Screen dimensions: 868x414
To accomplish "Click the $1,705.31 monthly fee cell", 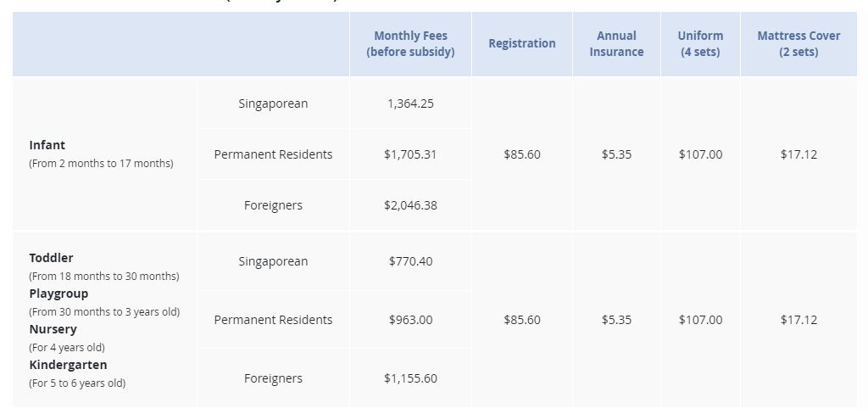I will pos(410,154).
